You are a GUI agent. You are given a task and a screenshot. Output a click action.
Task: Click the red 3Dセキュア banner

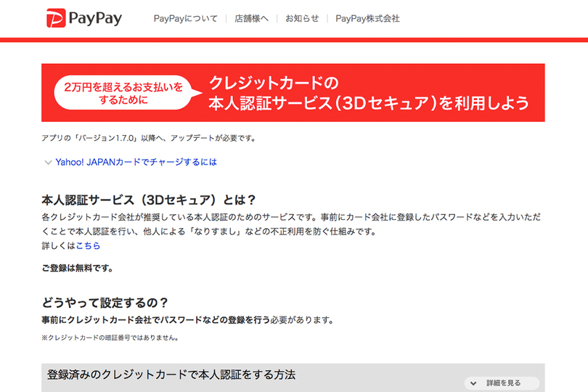(293, 93)
